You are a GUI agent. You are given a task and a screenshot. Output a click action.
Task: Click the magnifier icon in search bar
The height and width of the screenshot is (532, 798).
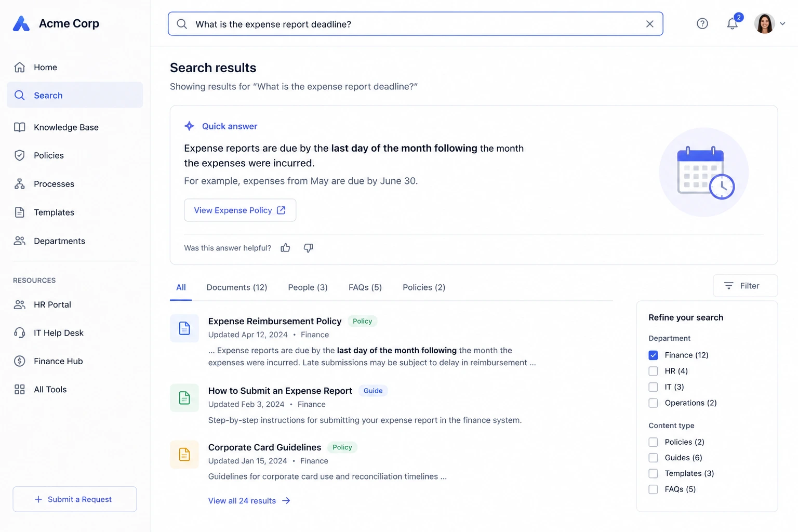click(x=182, y=24)
